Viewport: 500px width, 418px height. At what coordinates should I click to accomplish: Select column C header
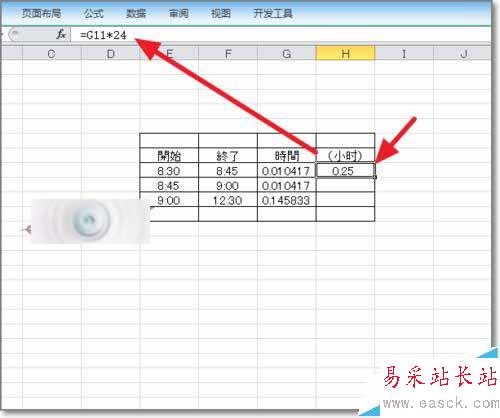52,53
